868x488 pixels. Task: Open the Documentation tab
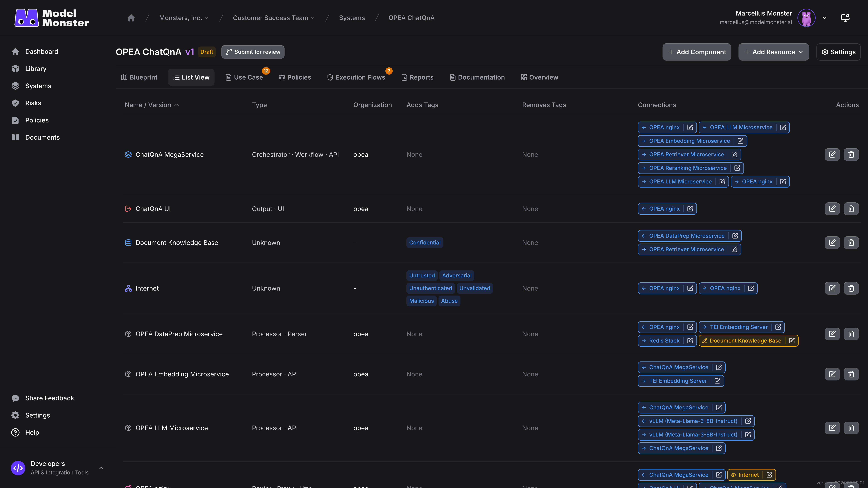click(477, 77)
